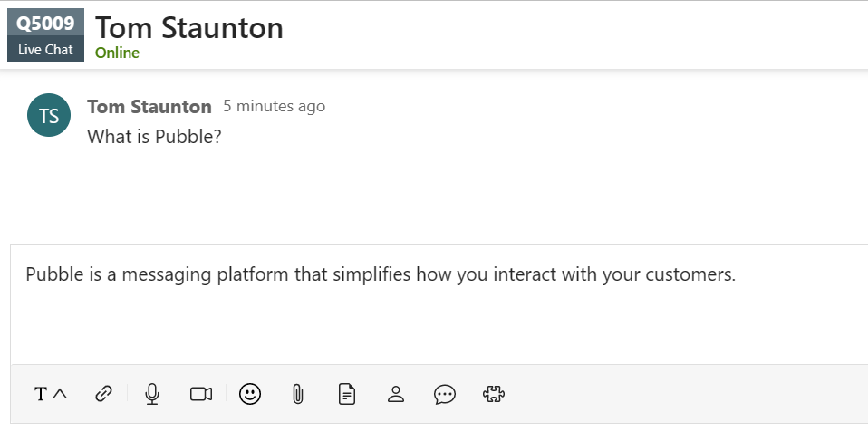
Task: Click the person contact icon in toolbar
Action: [x=395, y=394]
